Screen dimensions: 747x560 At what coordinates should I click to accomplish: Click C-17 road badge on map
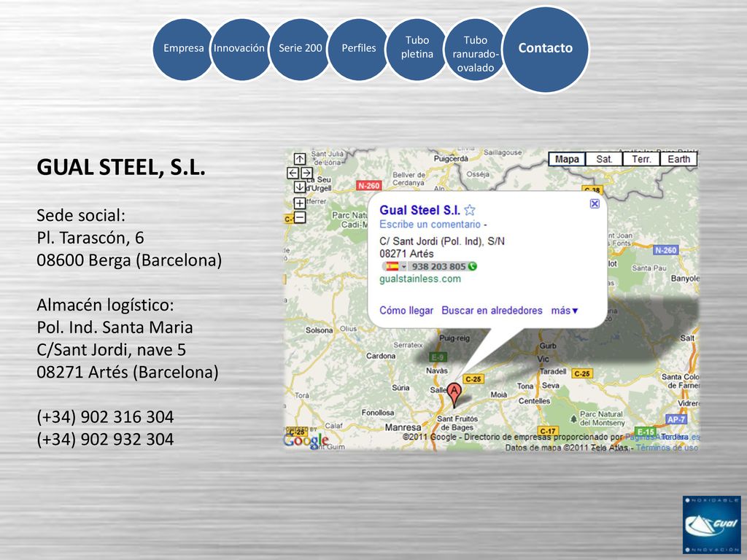pos(548,431)
